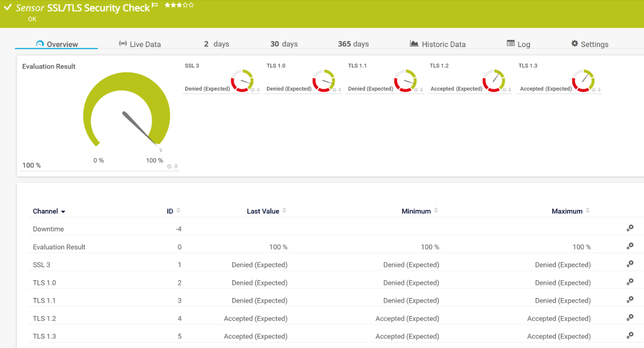Show the 30 days graph view
Screen dimensions: 644x348
pos(284,44)
